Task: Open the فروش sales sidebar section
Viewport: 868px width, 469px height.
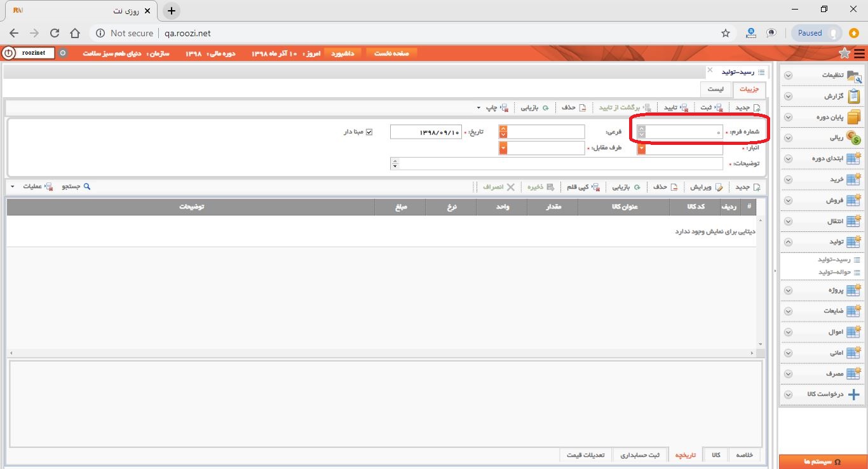Action: point(822,200)
